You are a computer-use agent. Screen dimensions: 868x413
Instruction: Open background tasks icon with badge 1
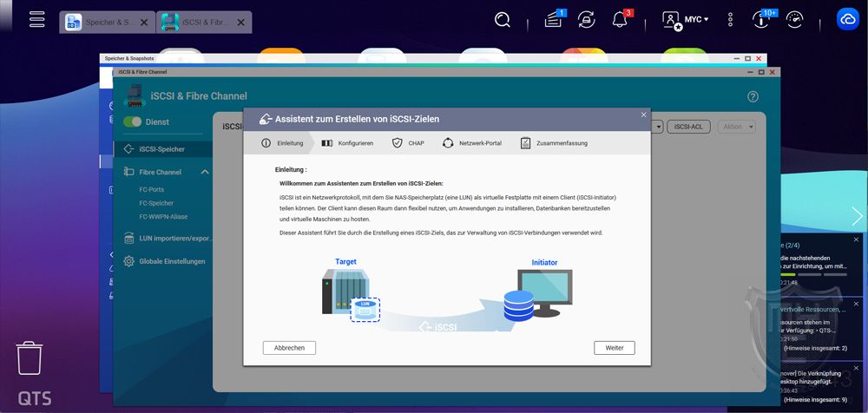[554, 19]
